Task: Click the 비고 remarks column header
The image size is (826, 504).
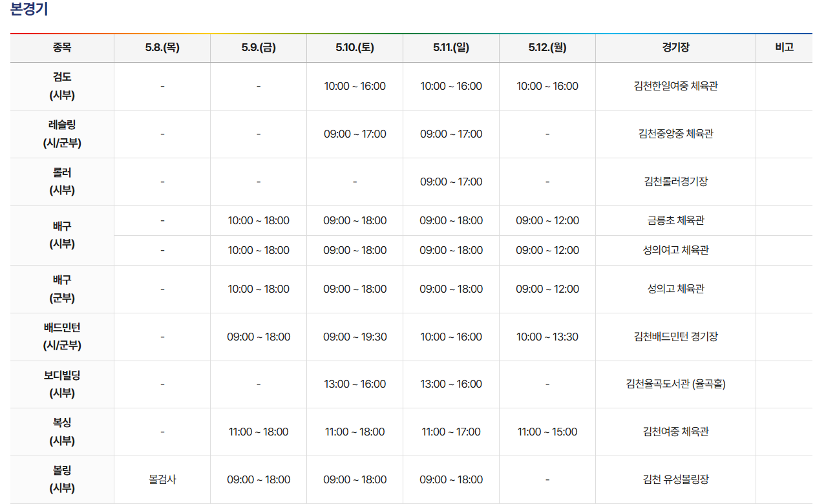Action: click(785, 48)
